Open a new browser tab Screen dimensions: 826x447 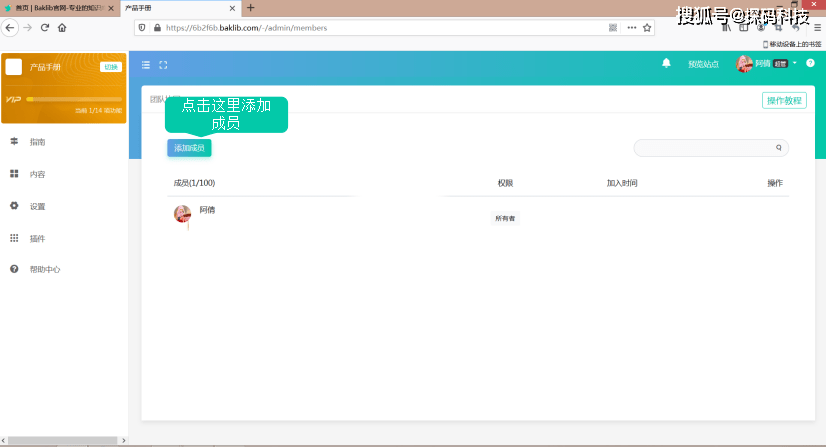(x=251, y=8)
